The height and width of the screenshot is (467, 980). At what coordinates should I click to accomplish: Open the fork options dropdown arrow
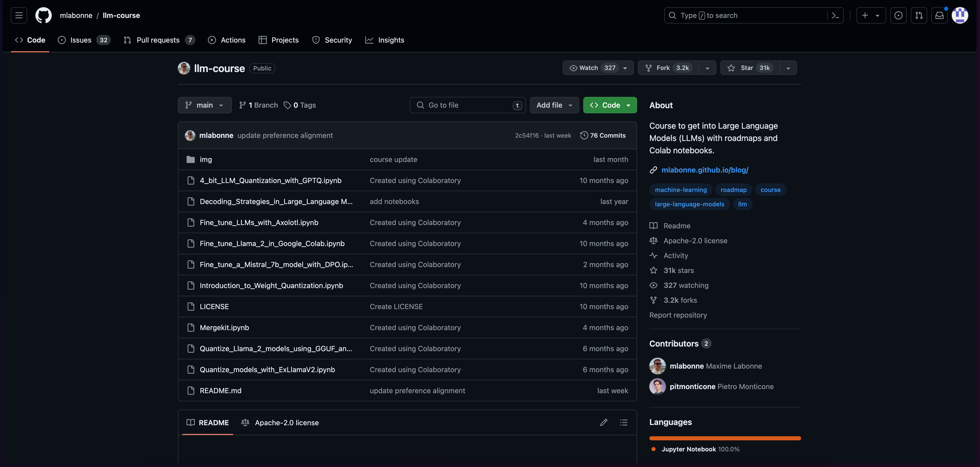tap(708, 68)
